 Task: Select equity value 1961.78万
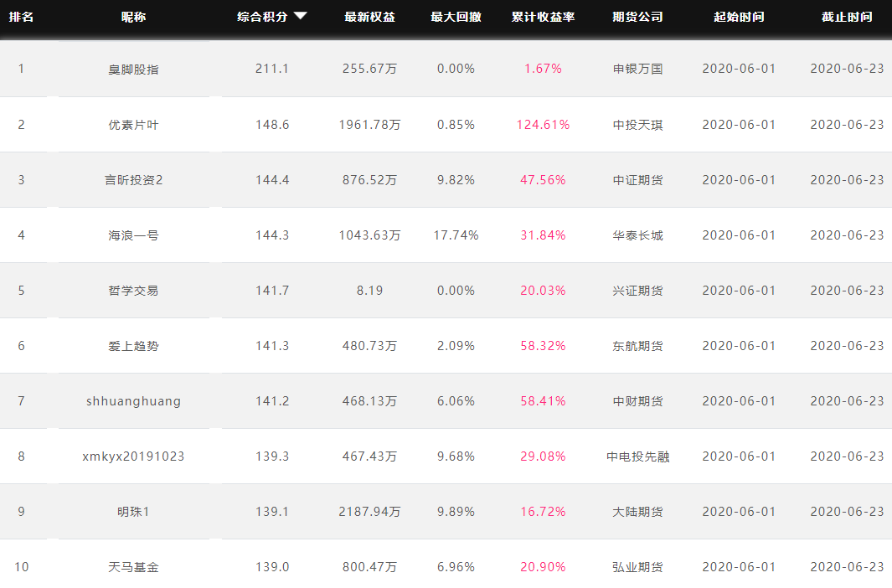(x=369, y=125)
